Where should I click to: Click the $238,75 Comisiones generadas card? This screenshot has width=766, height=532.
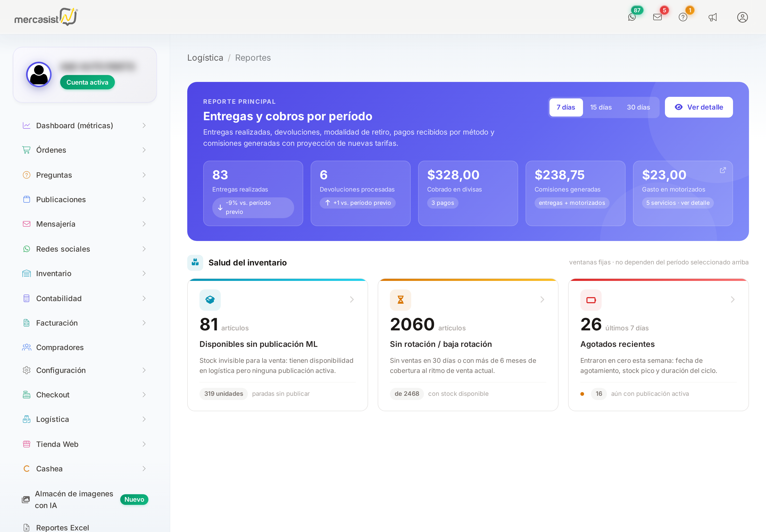[575, 193]
